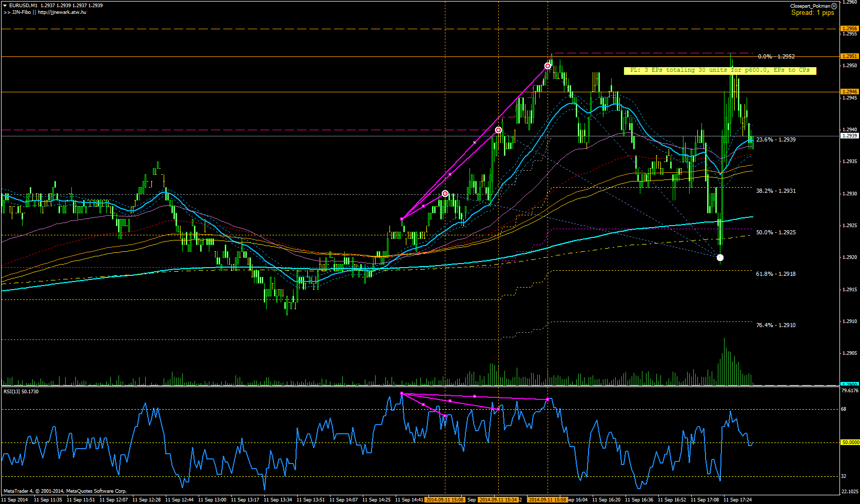Click the orange 1.2951 price tag
This screenshot has height=504, width=860.
point(850,56)
